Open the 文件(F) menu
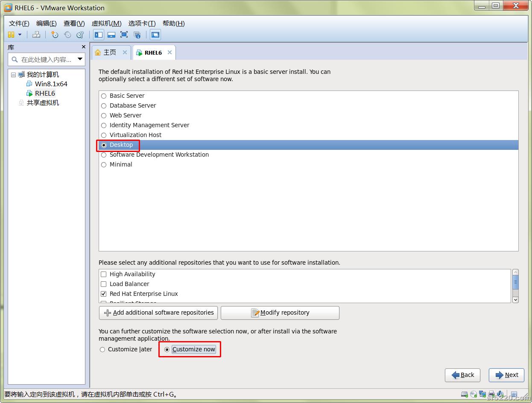The image size is (532, 403). point(19,23)
